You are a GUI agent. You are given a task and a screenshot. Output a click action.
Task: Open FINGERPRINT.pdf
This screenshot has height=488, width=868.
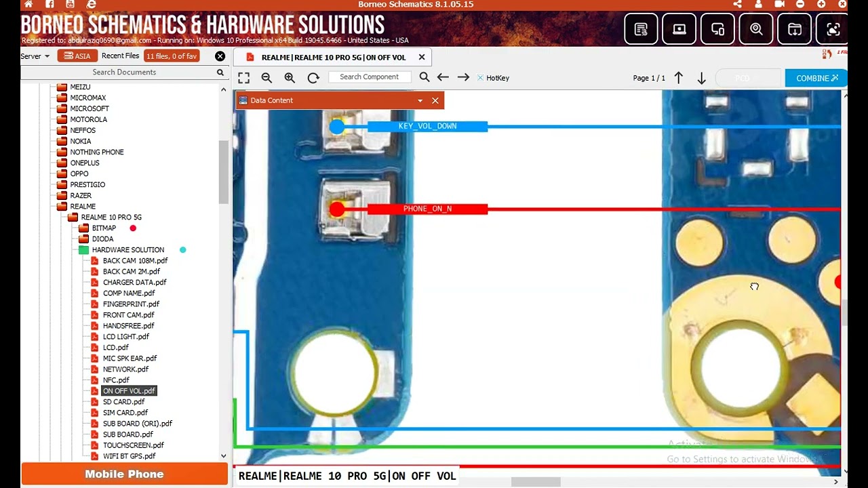pyautogui.click(x=131, y=304)
